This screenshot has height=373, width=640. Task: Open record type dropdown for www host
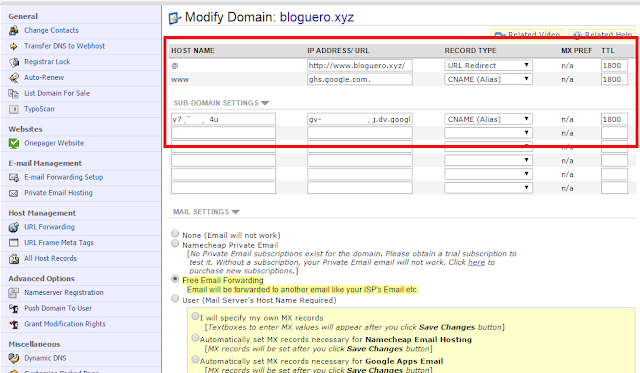pyautogui.click(x=488, y=79)
